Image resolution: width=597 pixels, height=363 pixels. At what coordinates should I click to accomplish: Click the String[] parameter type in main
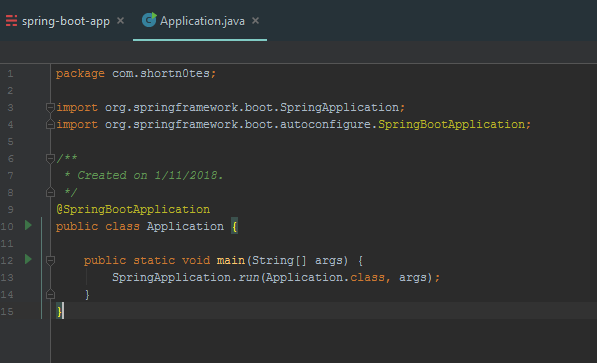(279, 261)
